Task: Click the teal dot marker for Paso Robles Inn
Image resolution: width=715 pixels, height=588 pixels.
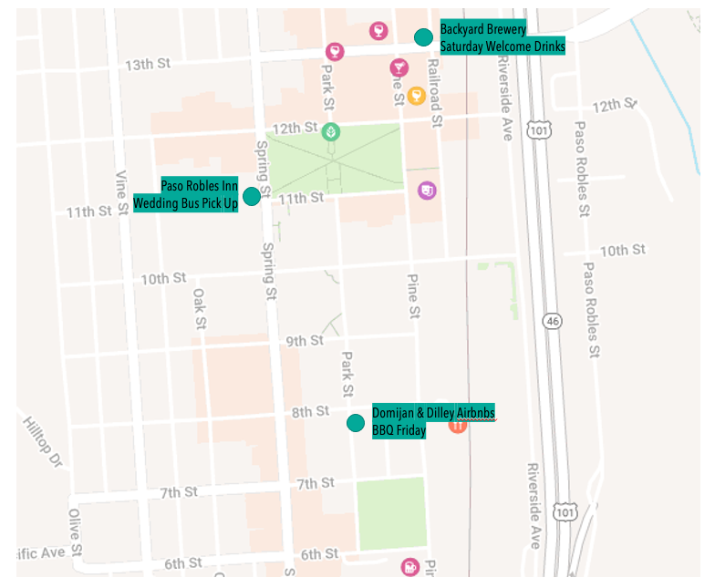Action: [252, 196]
